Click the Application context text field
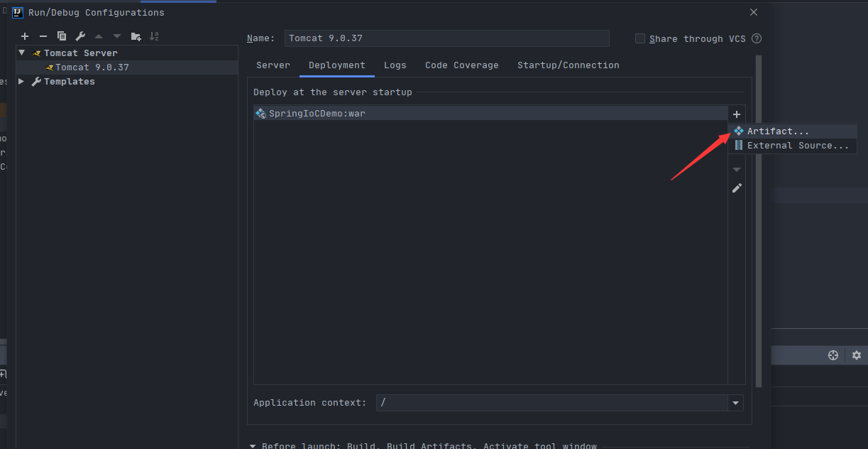 click(552, 403)
